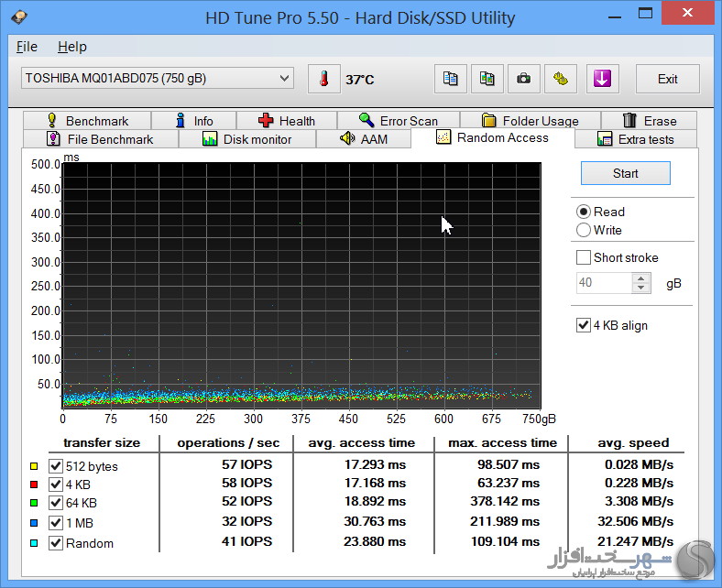Uncheck the 4 KB align checkbox
The width and height of the screenshot is (722, 588).
click(584, 326)
